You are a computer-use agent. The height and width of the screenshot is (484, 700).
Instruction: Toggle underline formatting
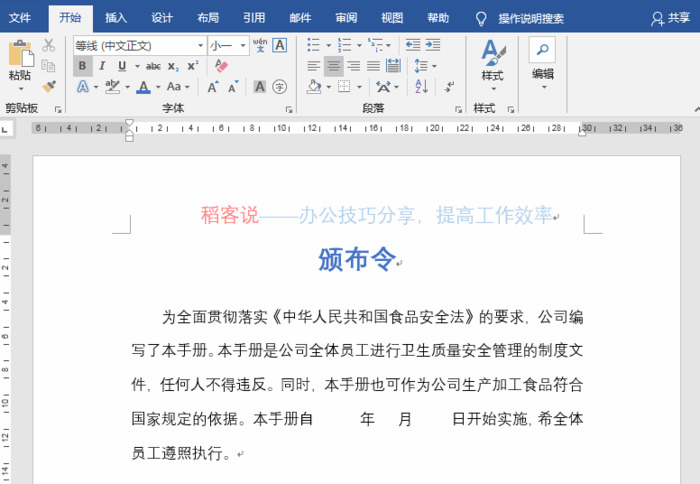point(122,66)
